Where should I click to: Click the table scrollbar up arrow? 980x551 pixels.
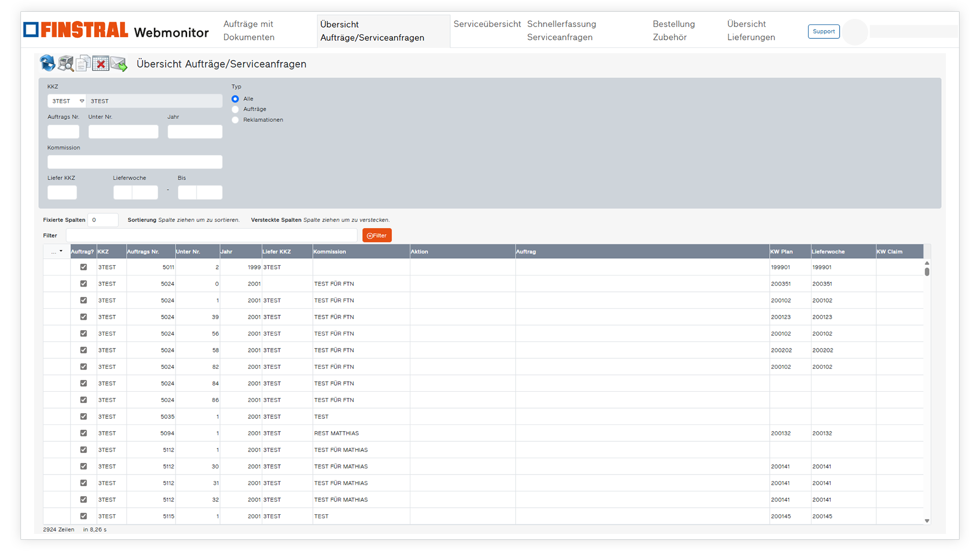927,263
